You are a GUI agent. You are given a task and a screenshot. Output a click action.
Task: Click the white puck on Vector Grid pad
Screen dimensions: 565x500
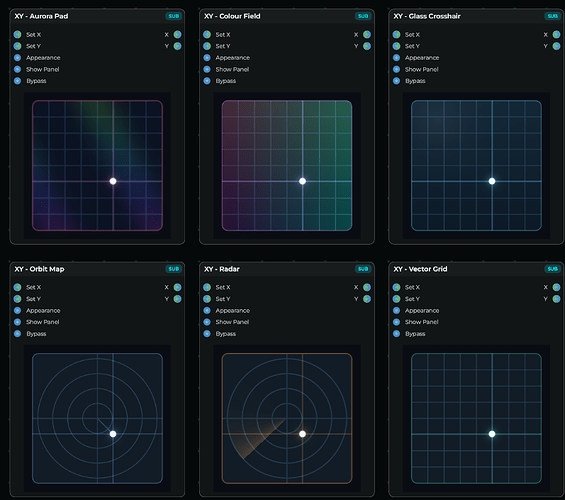click(x=492, y=434)
